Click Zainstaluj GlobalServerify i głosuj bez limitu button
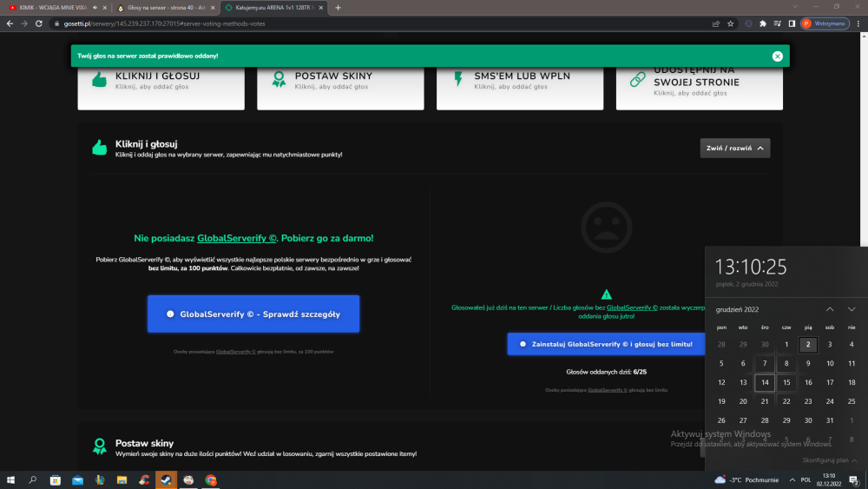Image resolution: width=868 pixels, height=489 pixels. pyautogui.click(x=606, y=344)
